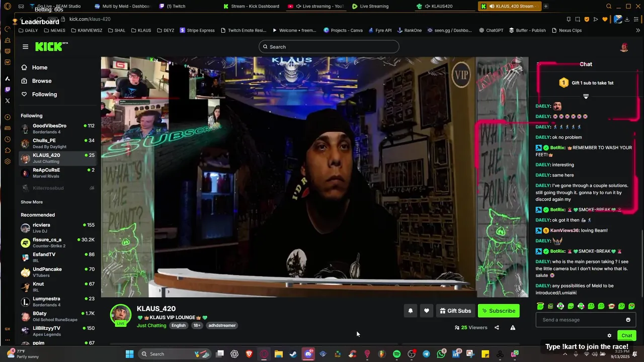Open Spotify from the taskbar

396,354
